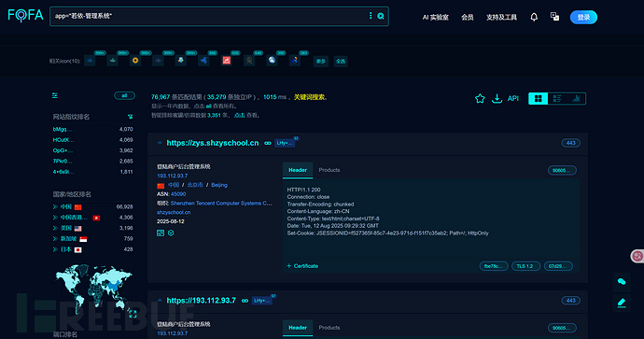The height and width of the screenshot is (339, 644).
Task: Open the https://zys.shzyschool.cn result link
Action: (213, 143)
